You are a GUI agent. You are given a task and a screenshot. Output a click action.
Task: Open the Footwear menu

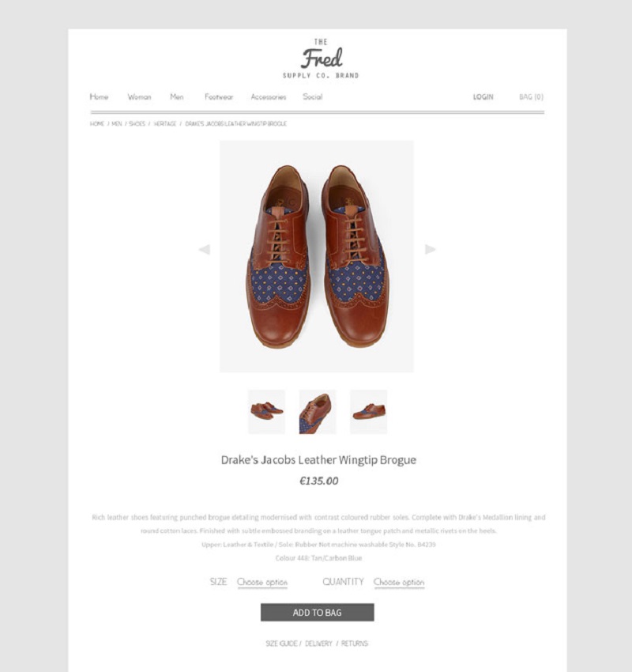219,97
